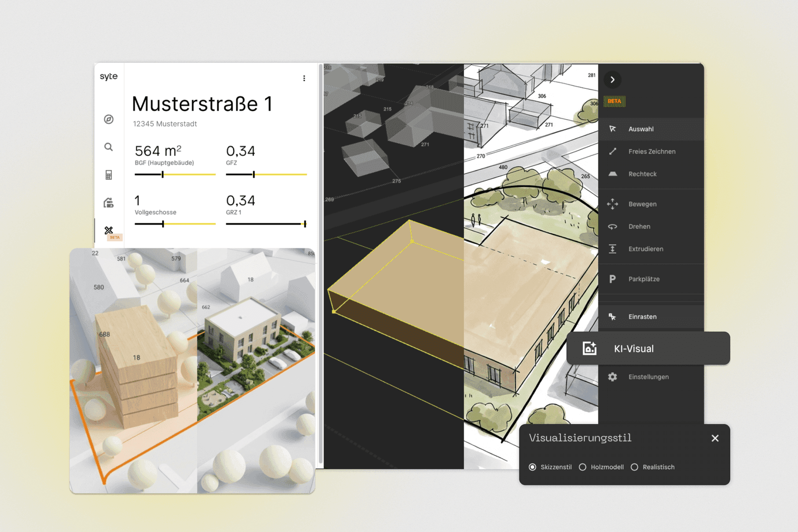The width and height of the screenshot is (798, 532).
Task: Choose the Auswahl menu entry label
Action: pyautogui.click(x=641, y=129)
